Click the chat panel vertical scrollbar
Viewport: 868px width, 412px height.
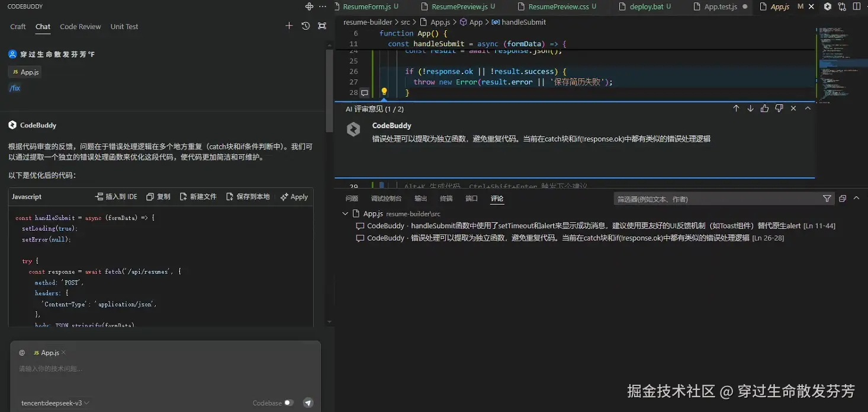point(329,90)
